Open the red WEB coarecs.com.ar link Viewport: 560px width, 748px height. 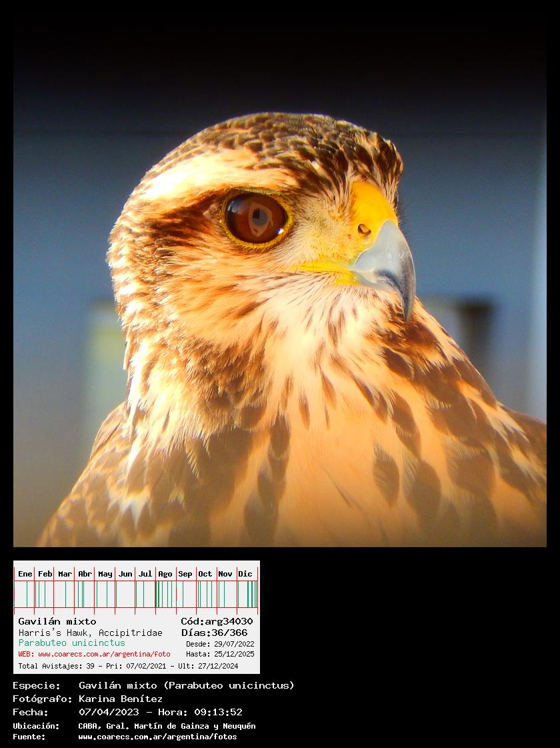(94, 655)
